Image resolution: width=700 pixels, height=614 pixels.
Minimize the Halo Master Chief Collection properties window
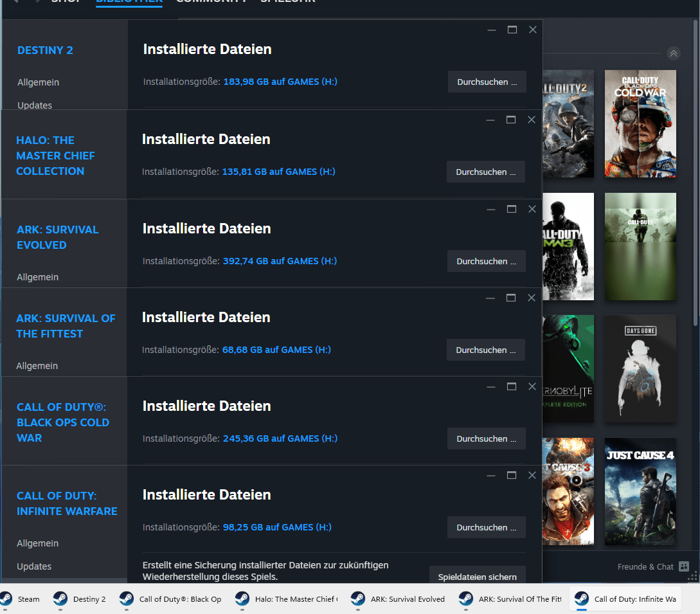coord(490,120)
